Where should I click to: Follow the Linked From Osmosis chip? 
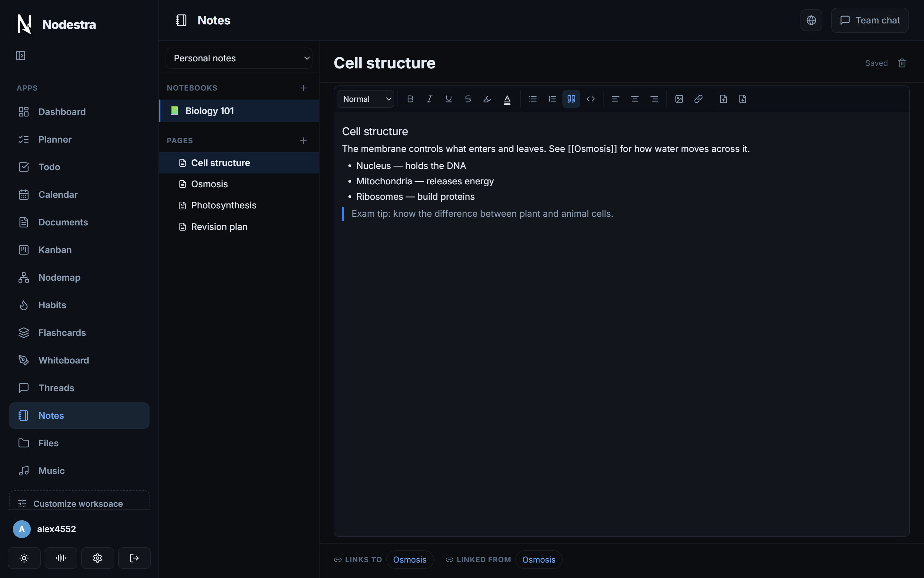[539, 560]
